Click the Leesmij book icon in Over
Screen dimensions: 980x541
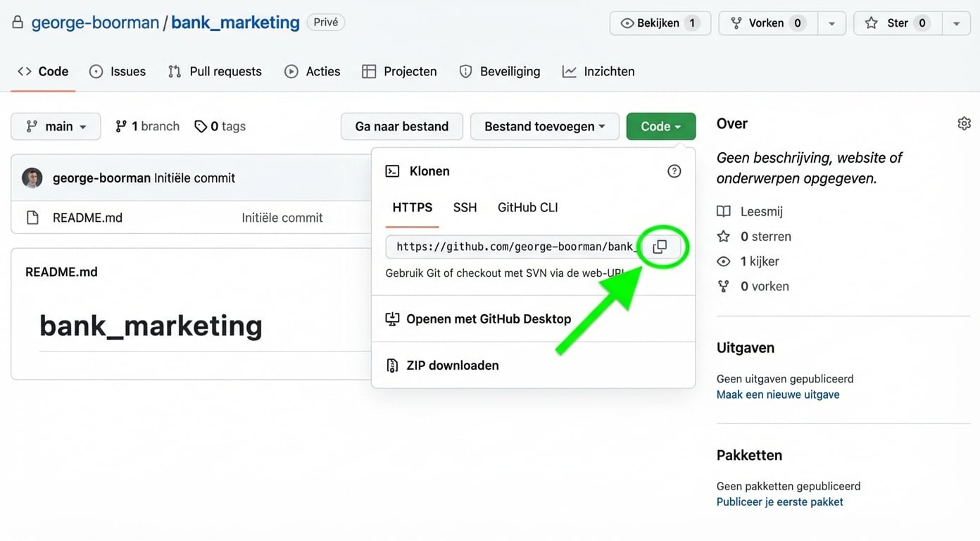coord(724,211)
